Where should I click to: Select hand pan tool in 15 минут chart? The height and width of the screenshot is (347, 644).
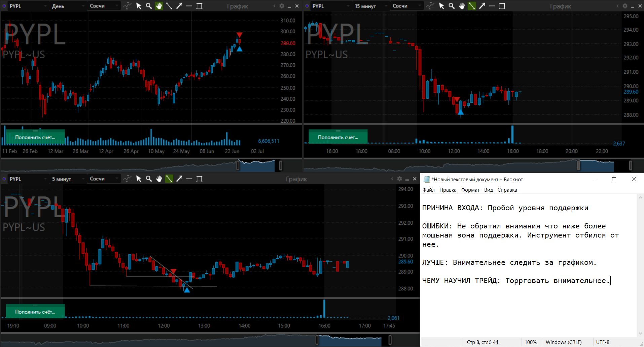pyautogui.click(x=462, y=6)
